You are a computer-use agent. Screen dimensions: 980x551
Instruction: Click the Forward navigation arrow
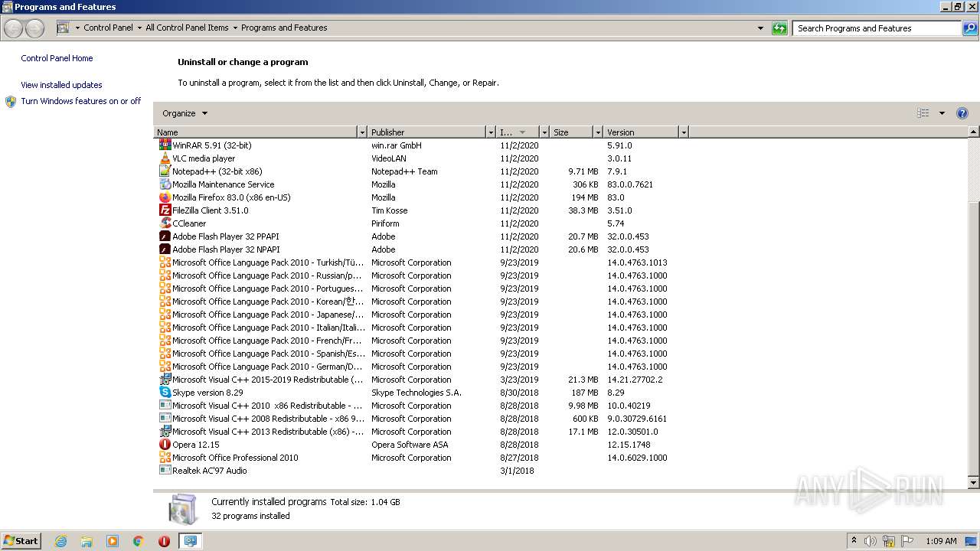35,28
